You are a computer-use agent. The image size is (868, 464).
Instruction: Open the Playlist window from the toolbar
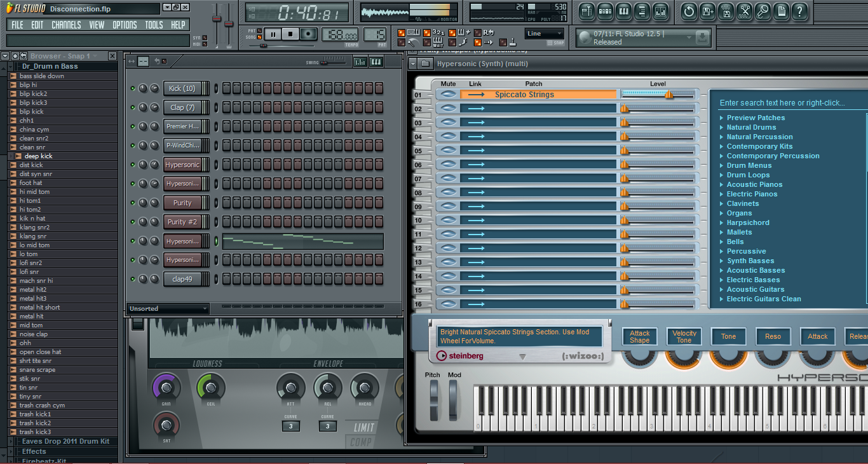tap(587, 11)
